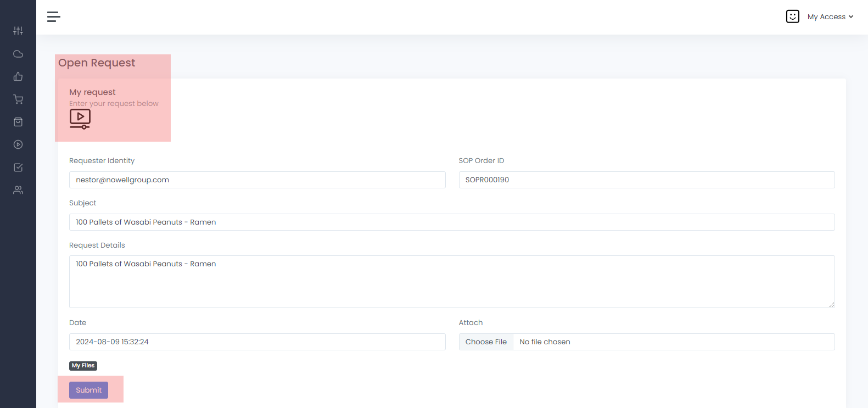Submit the open request form
Image resolution: width=868 pixels, height=408 pixels.
[x=88, y=390]
